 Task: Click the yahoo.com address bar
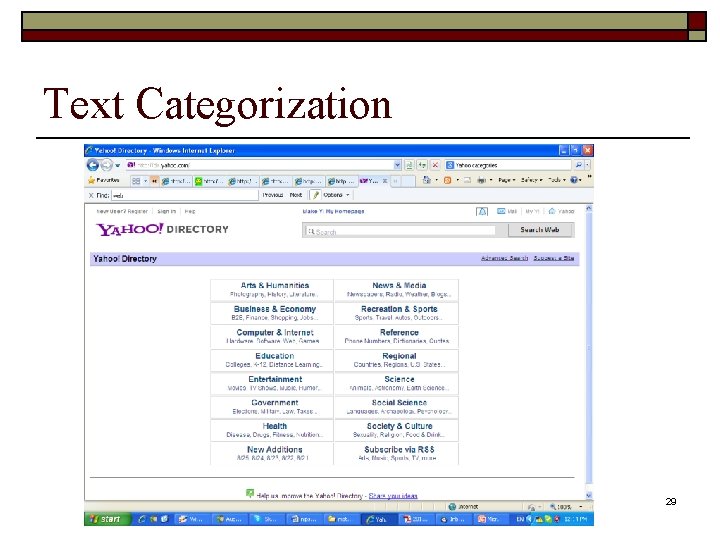[259, 165]
